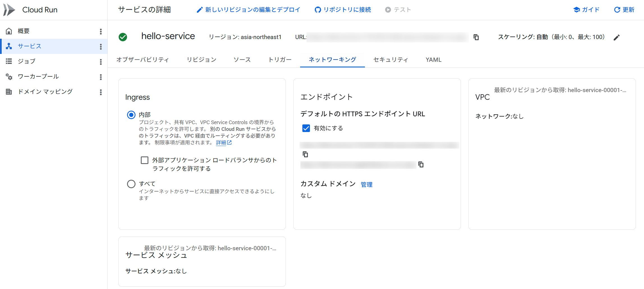
Task: Copy the first endpoint URL
Action: (305, 154)
